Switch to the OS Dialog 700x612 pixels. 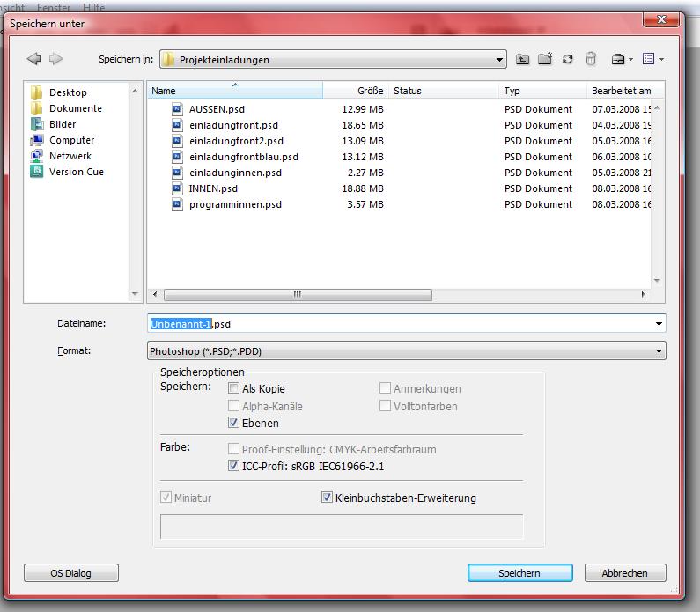70,573
